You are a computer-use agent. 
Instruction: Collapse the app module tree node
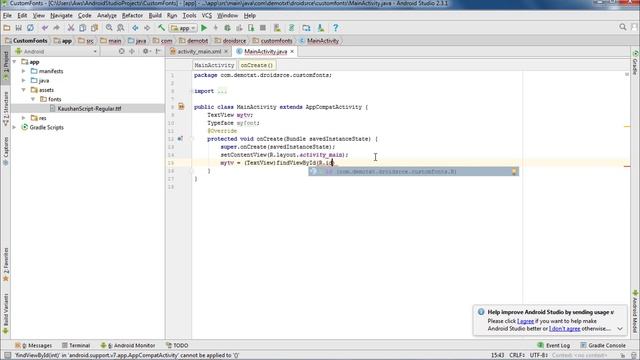coord(15,62)
